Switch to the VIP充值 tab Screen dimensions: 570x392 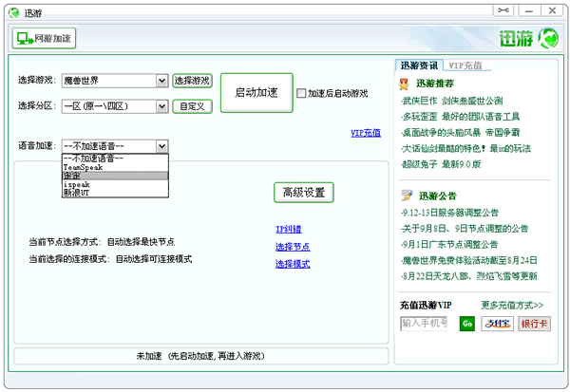tap(465, 65)
